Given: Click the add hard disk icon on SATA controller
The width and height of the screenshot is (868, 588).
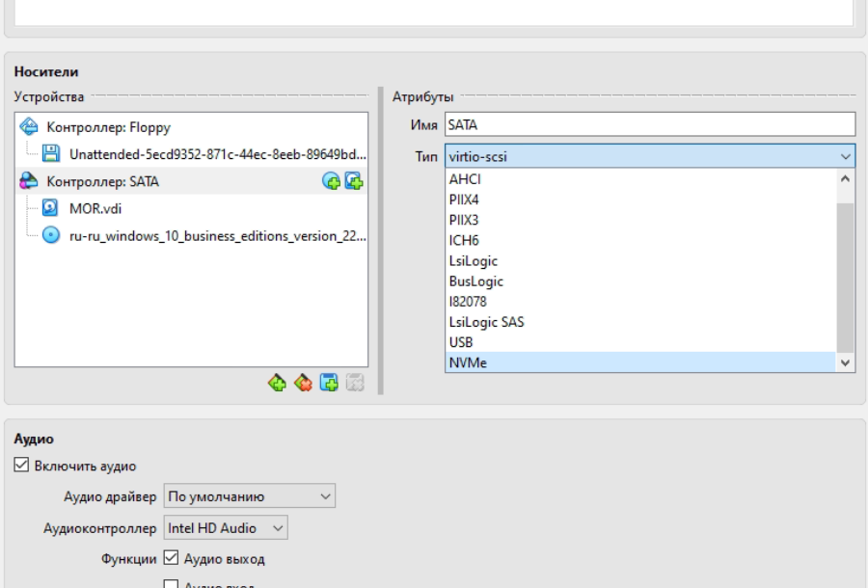Looking at the screenshot, I should (353, 181).
